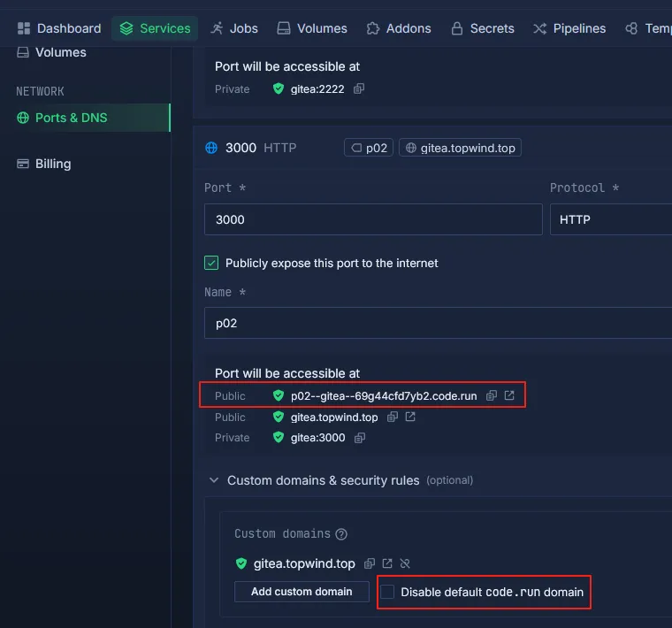The width and height of the screenshot is (672, 628).
Task: Click the gitea:3000 address text
Action: [318, 438]
